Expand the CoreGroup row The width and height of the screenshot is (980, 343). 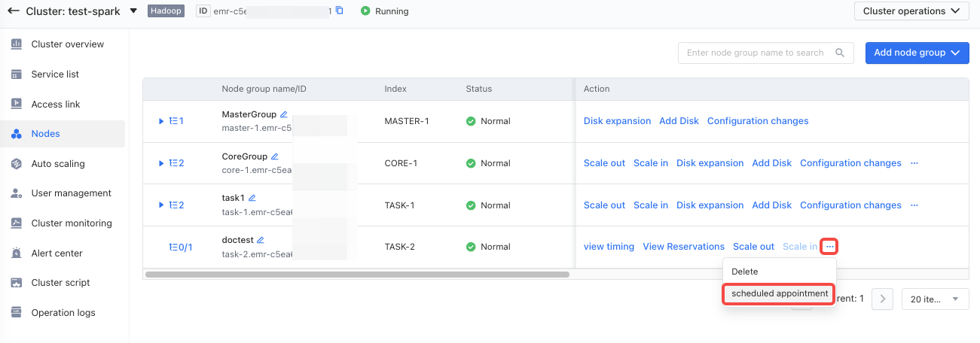coord(161,163)
